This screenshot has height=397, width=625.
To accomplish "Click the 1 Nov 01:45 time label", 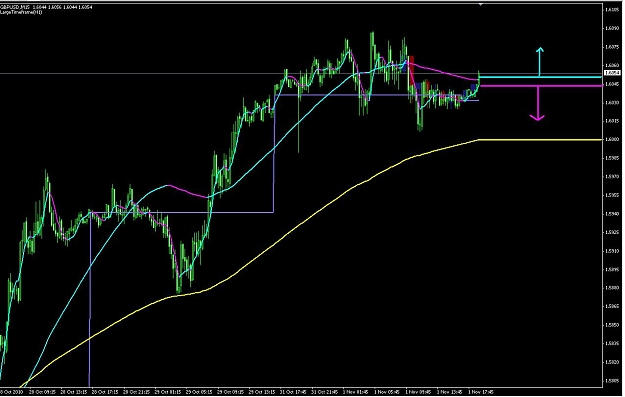I will [x=357, y=392].
